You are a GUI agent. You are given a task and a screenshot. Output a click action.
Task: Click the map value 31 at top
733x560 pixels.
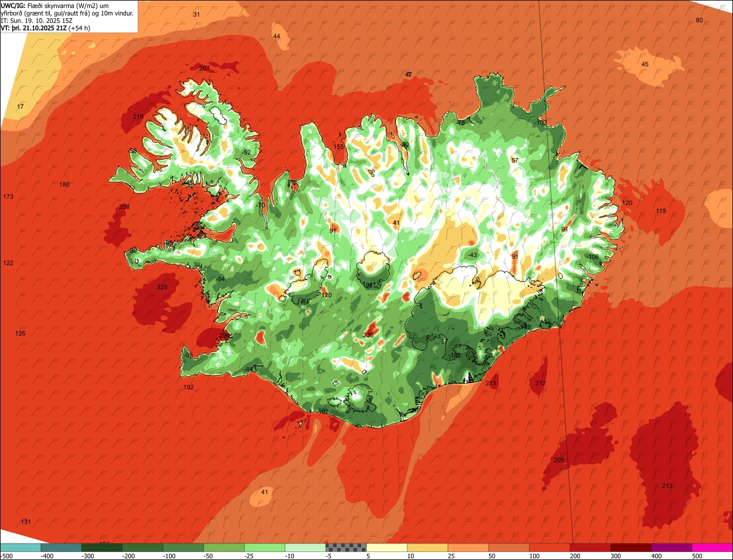(x=196, y=14)
